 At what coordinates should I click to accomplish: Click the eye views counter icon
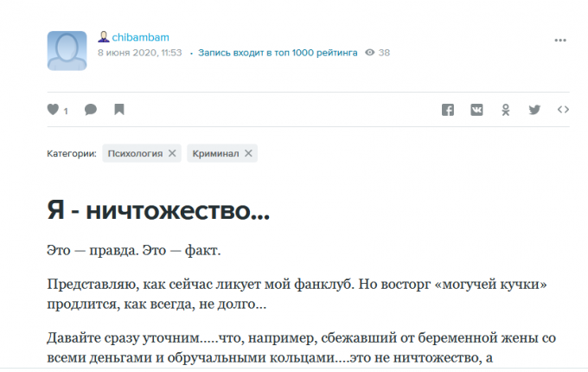point(370,53)
